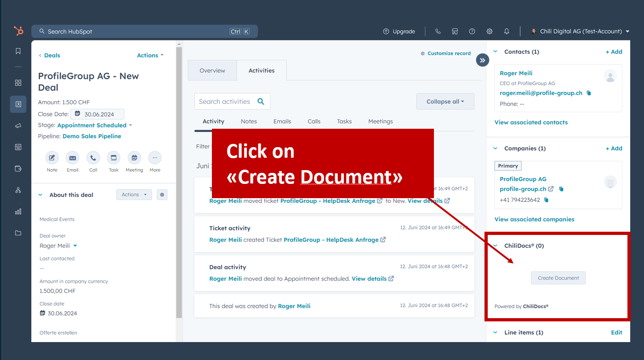Open the Demo Sales Pipeline link

coord(92,136)
